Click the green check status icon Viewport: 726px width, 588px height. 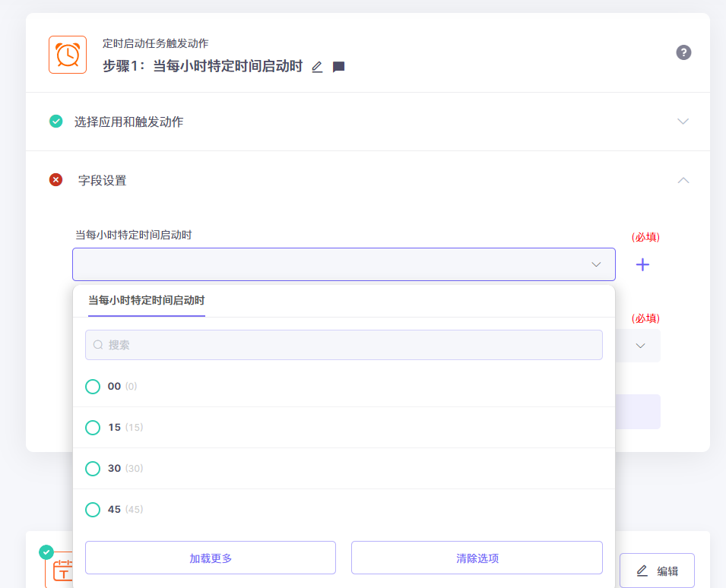(55, 121)
